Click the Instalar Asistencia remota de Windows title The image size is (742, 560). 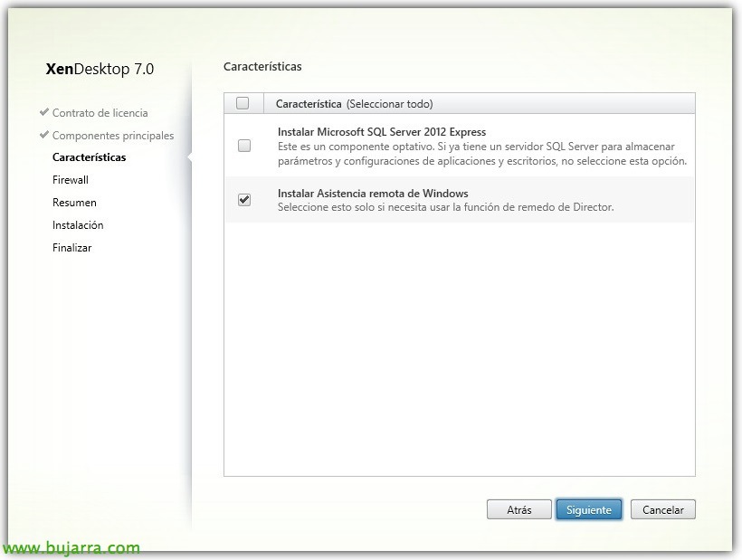click(373, 193)
